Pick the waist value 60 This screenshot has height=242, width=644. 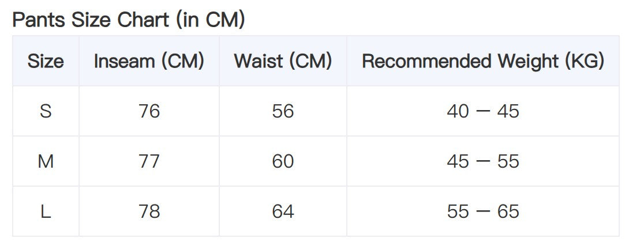pyautogui.click(x=283, y=161)
